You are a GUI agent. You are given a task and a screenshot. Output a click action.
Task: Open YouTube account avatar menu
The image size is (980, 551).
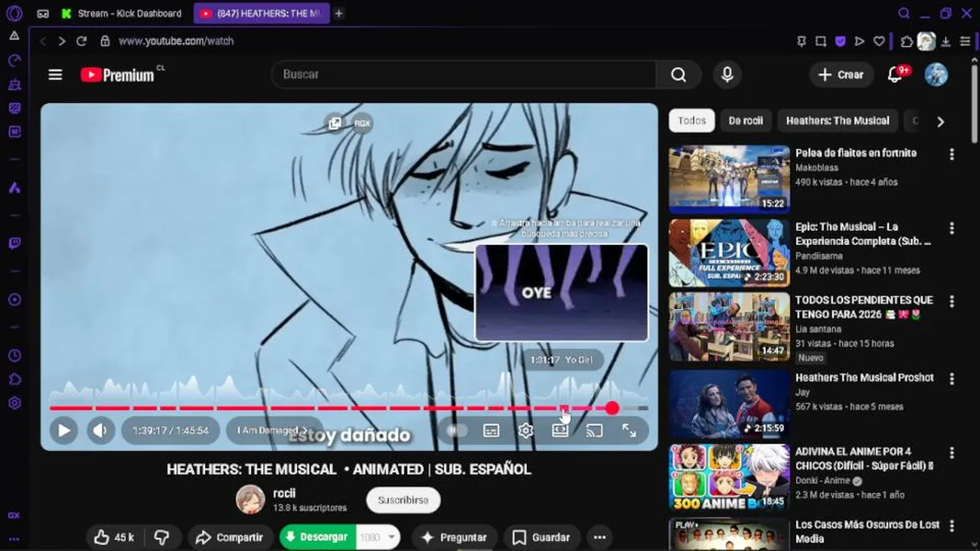[x=936, y=74]
